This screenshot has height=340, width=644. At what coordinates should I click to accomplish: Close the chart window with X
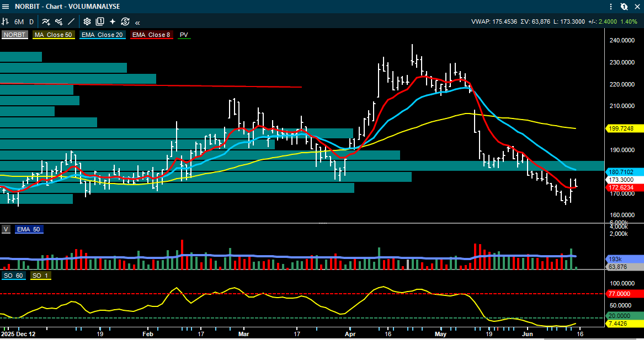[637, 7]
